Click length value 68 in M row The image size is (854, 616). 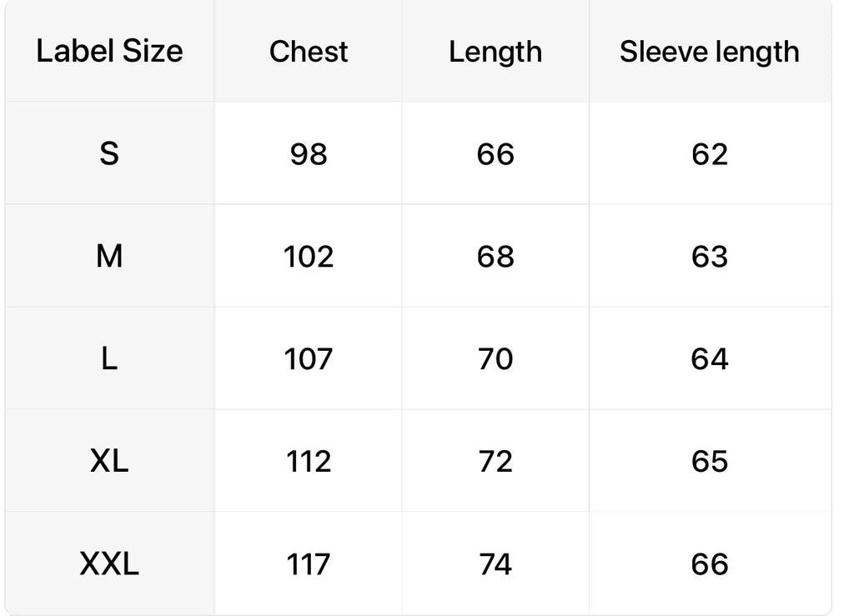pyautogui.click(x=495, y=256)
